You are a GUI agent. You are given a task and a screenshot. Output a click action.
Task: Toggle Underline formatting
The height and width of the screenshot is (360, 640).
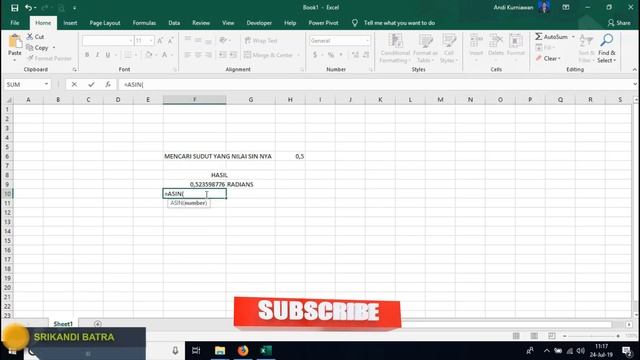[108, 55]
